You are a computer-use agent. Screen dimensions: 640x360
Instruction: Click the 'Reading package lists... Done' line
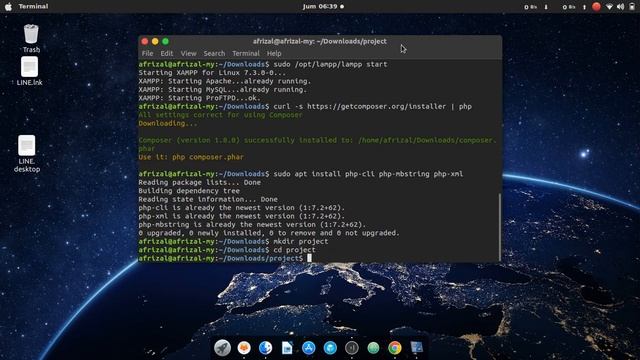[200, 182]
